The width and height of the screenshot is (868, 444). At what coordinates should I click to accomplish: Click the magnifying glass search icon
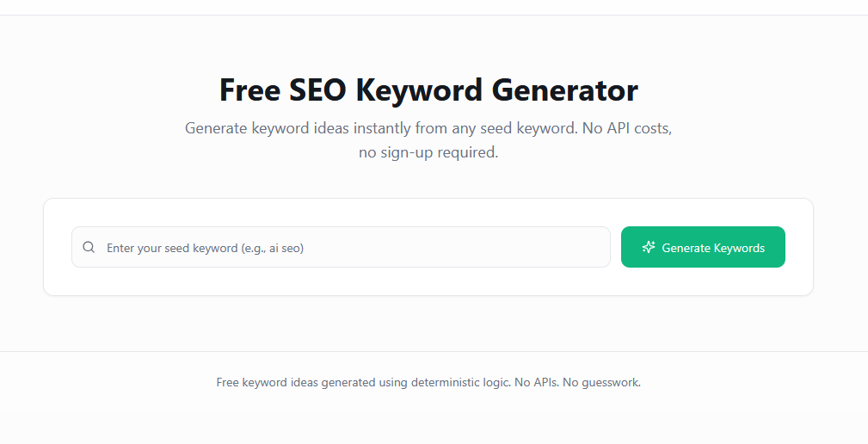(x=89, y=248)
